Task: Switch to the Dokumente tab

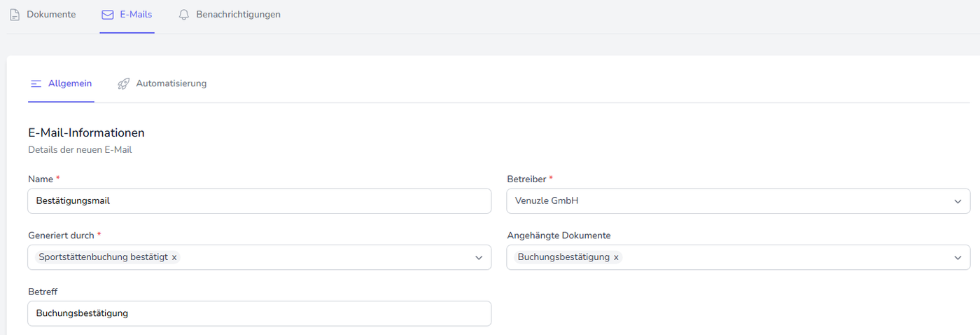Action: pyautogui.click(x=51, y=15)
